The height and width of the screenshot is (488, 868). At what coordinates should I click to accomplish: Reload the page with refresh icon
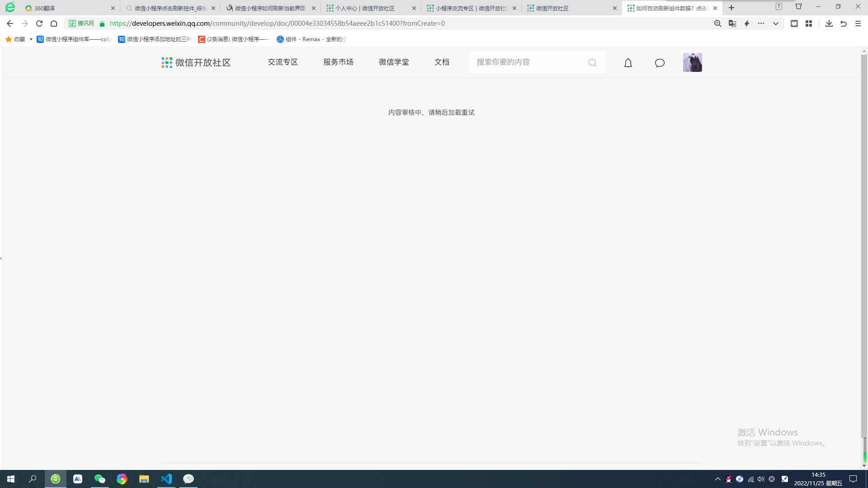[39, 23]
